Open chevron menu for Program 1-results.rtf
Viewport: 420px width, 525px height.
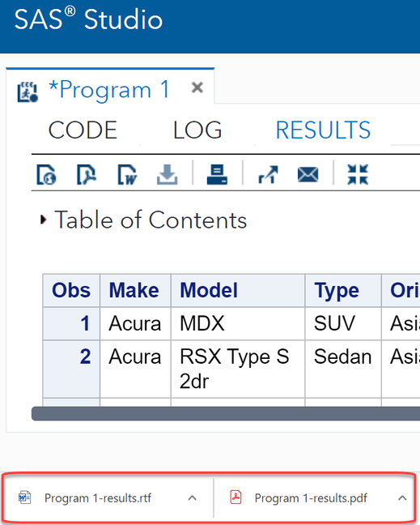tap(193, 498)
